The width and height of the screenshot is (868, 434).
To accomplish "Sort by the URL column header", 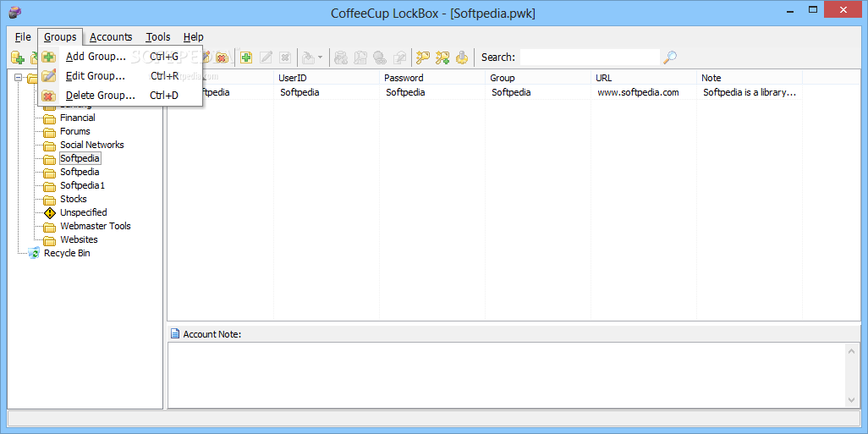I will 644,78.
